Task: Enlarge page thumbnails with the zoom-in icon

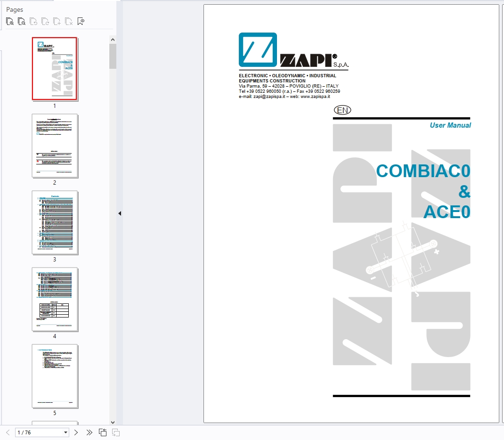Action: click(x=10, y=22)
